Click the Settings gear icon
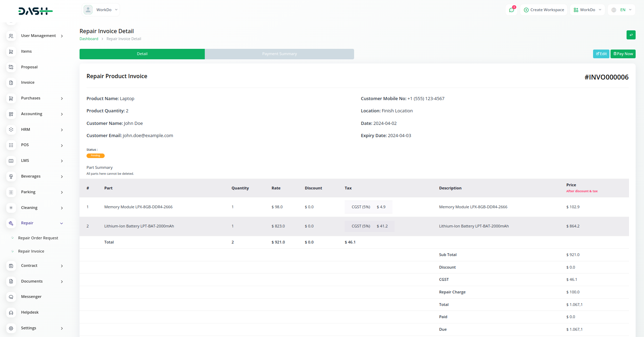The height and width of the screenshot is (337, 644). point(11,328)
